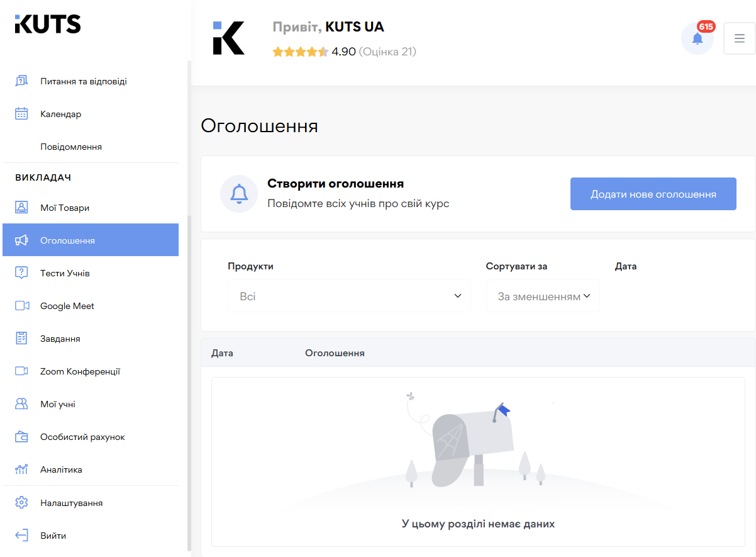
Task: Open the hamburger menu in top right
Action: pyautogui.click(x=739, y=38)
